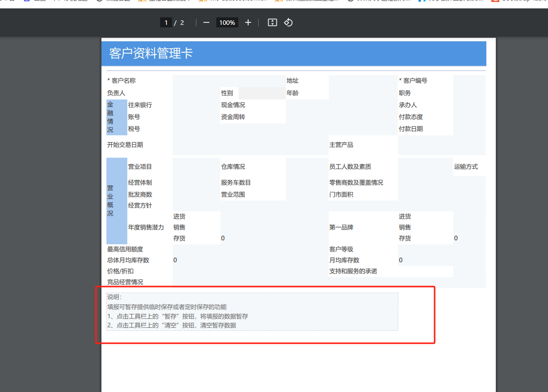Screen dimensions: 548x392
Task: Click the 说明: heading
Action: tap(114, 297)
